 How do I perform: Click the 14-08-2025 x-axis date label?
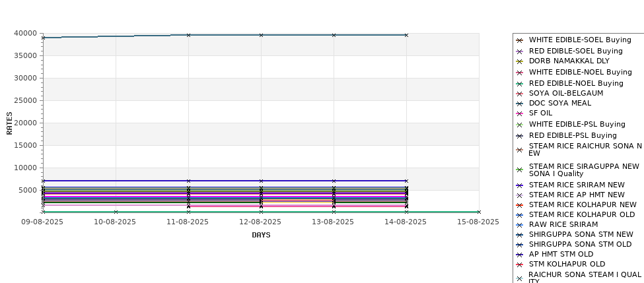406,222
